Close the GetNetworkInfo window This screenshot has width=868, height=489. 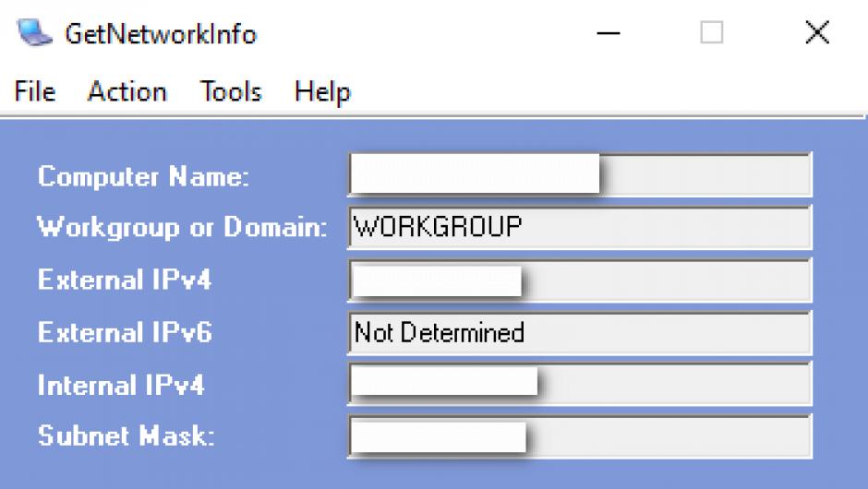[x=817, y=34]
